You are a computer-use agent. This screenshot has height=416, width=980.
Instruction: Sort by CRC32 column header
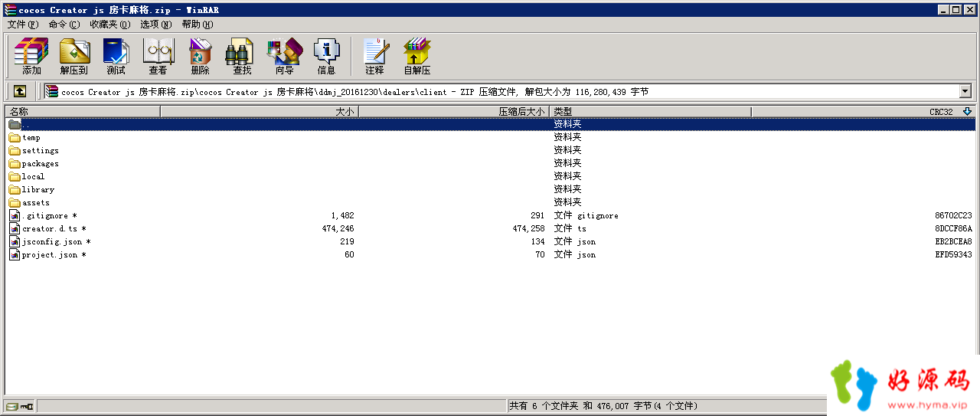[x=863, y=112]
